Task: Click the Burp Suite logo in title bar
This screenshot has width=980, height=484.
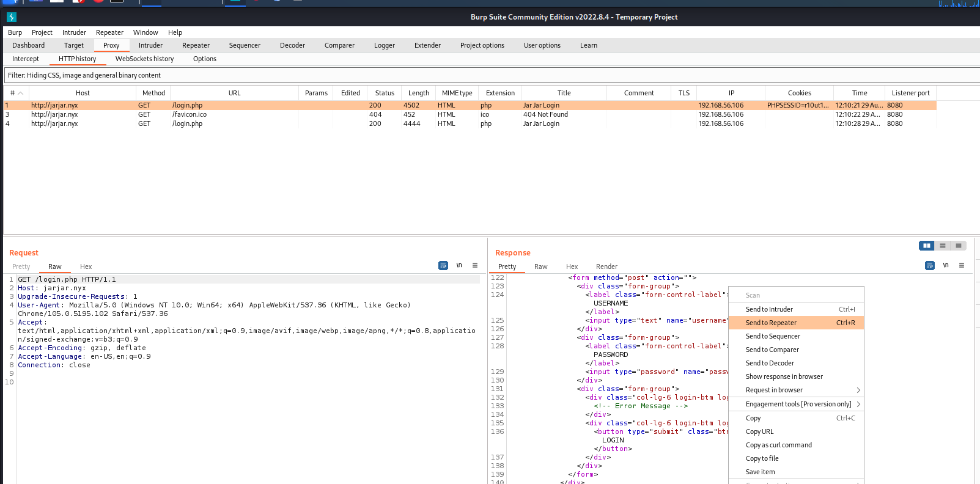Action: [12, 17]
